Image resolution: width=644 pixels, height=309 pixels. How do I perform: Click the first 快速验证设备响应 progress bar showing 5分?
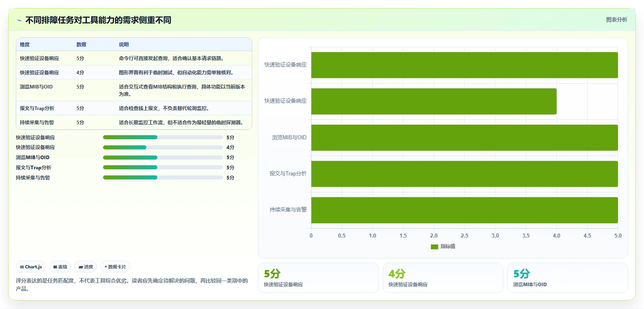coord(163,137)
